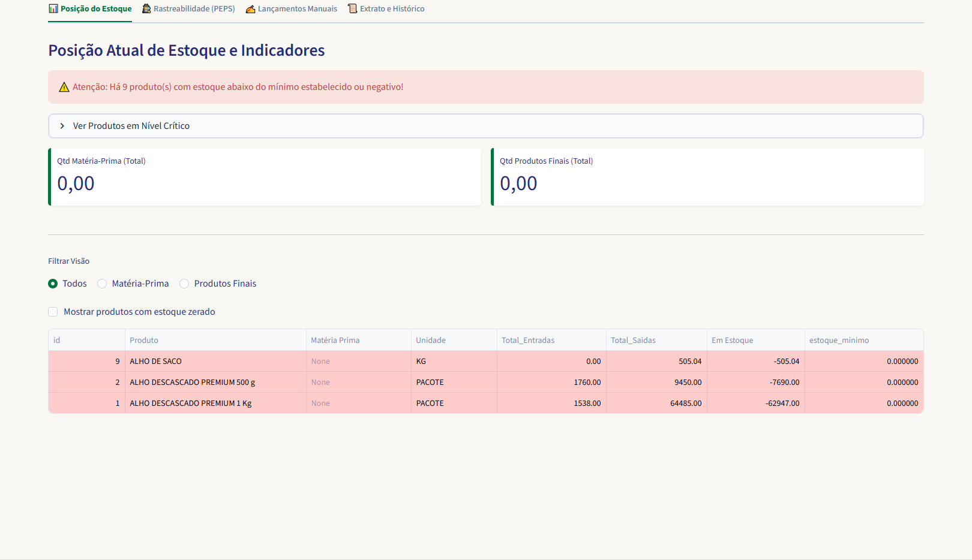This screenshot has height=560, width=972.
Task: Select the ALHO DE SACO product cell
Action: 215,362
